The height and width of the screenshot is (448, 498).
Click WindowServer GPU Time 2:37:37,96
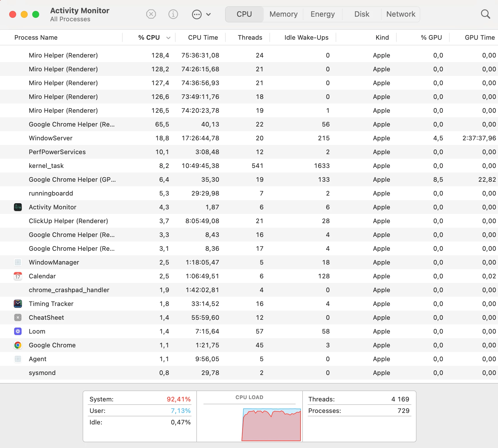click(x=479, y=138)
